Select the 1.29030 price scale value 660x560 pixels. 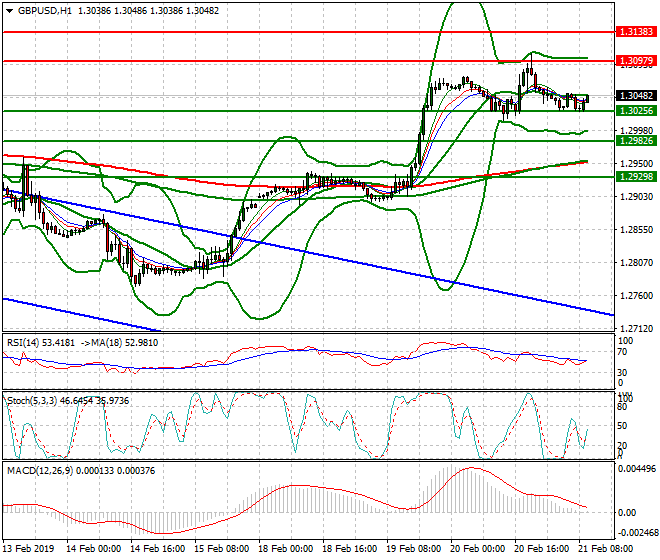(637, 197)
